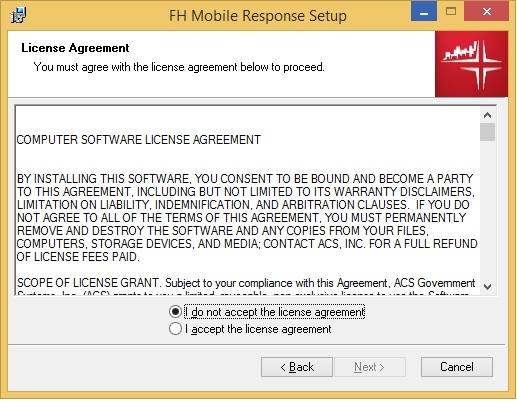Click the "You must agree" instruction text

[x=179, y=67]
